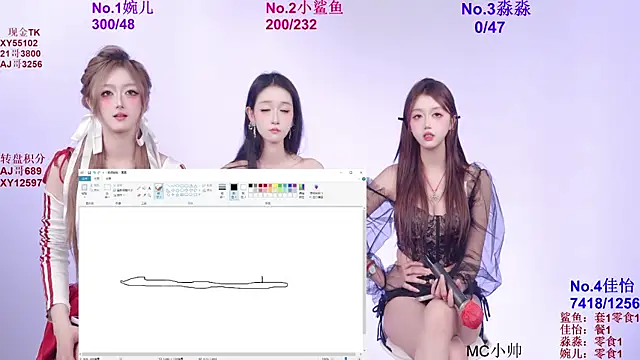This screenshot has height=360, width=640.
Task: Pick the yellow swatch
Action: pyautogui.click(x=275, y=185)
